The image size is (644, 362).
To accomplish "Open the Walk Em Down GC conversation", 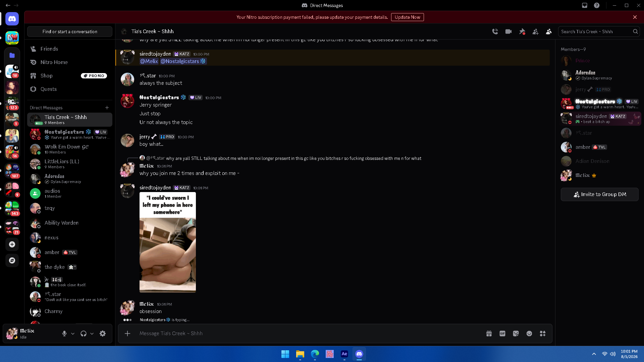I will pyautogui.click(x=70, y=149).
